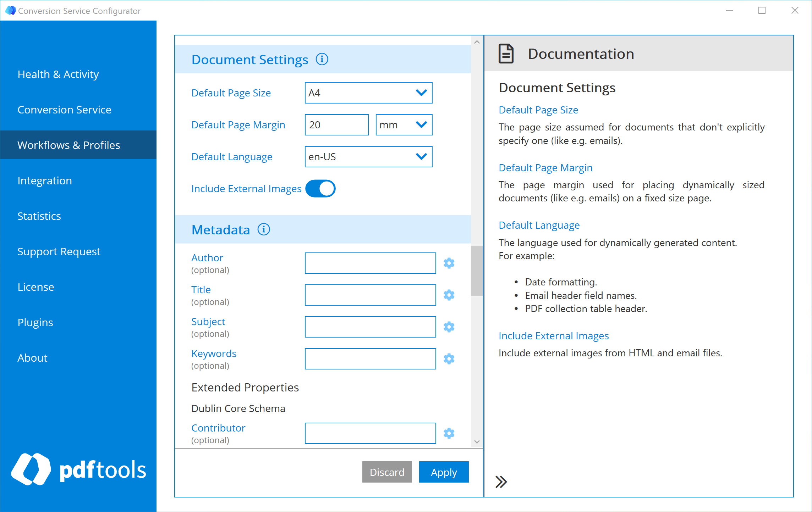Open the Default Language dropdown

[x=368, y=156]
